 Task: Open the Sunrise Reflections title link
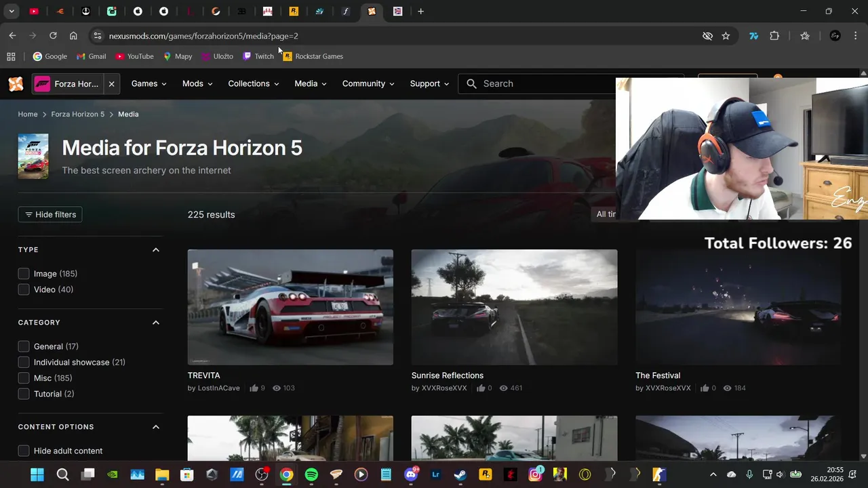[448, 375]
